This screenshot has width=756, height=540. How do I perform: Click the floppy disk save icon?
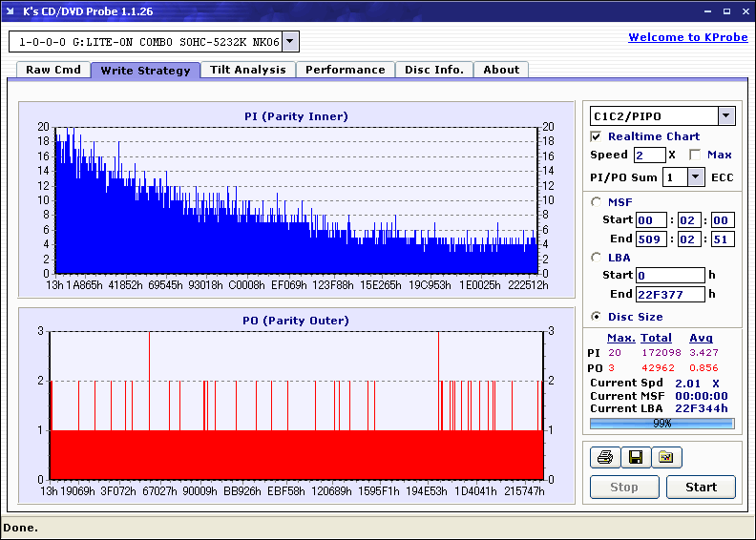[x=635, y=458]
